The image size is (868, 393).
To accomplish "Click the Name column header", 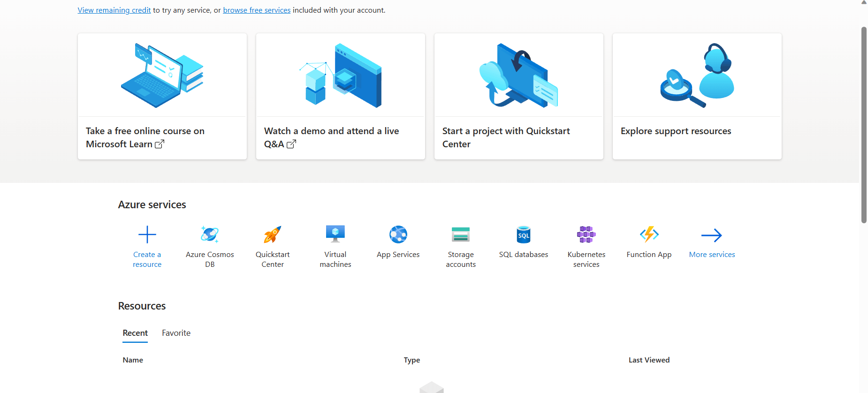I will 133,360.
